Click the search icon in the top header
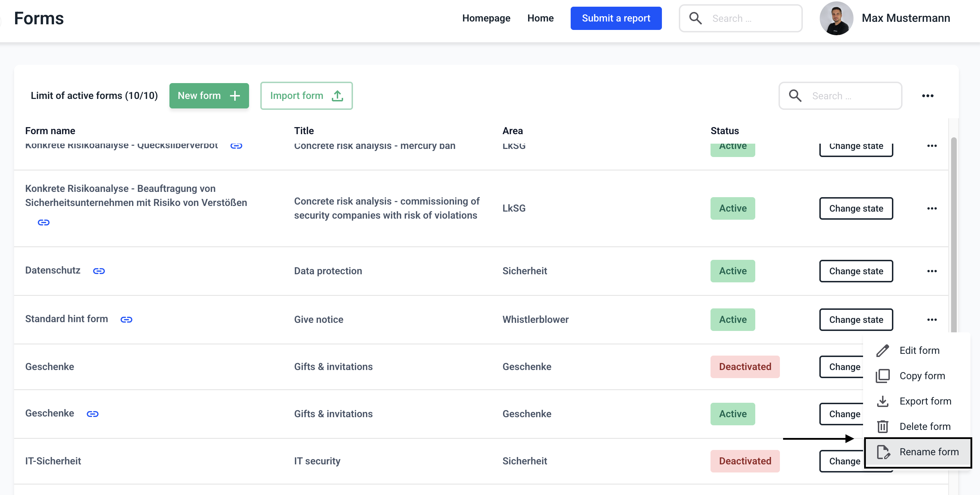 695,18
